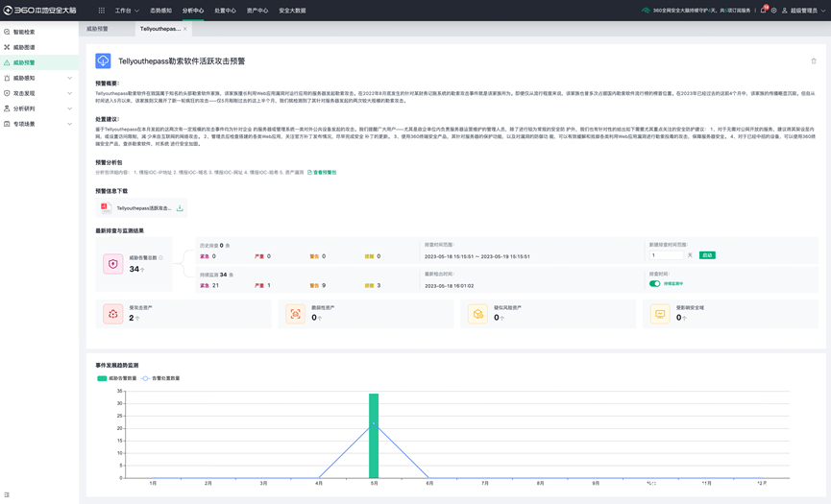Open 安全大数据 in top navigation
Screen dimensions: 831x504
292,10
